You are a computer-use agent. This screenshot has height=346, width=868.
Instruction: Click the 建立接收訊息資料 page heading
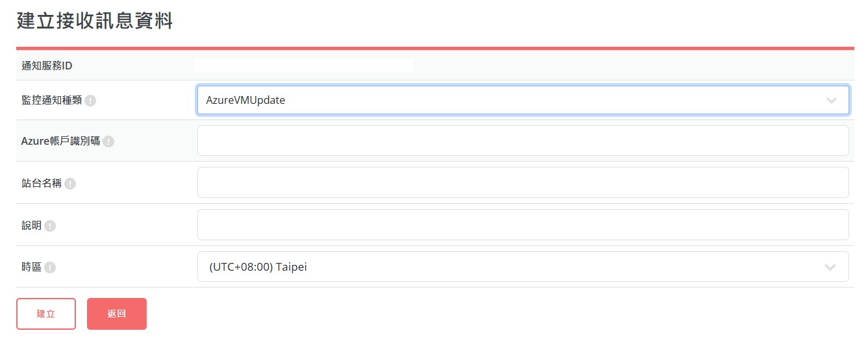tap(95, 20)
